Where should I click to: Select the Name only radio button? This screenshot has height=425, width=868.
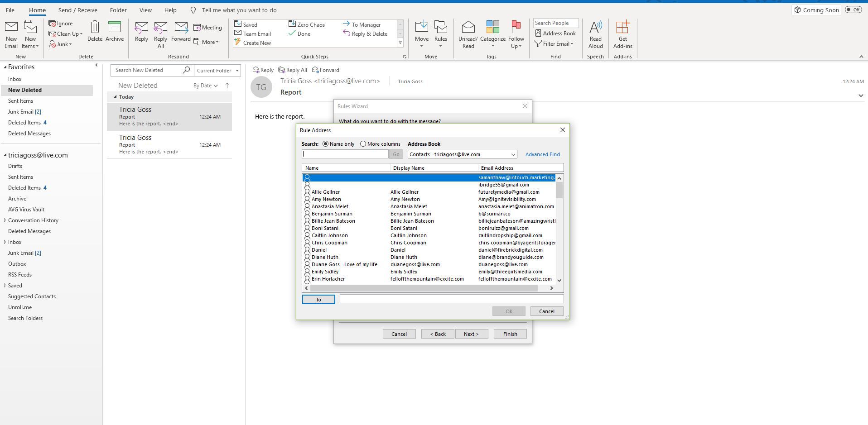point(325,144)
